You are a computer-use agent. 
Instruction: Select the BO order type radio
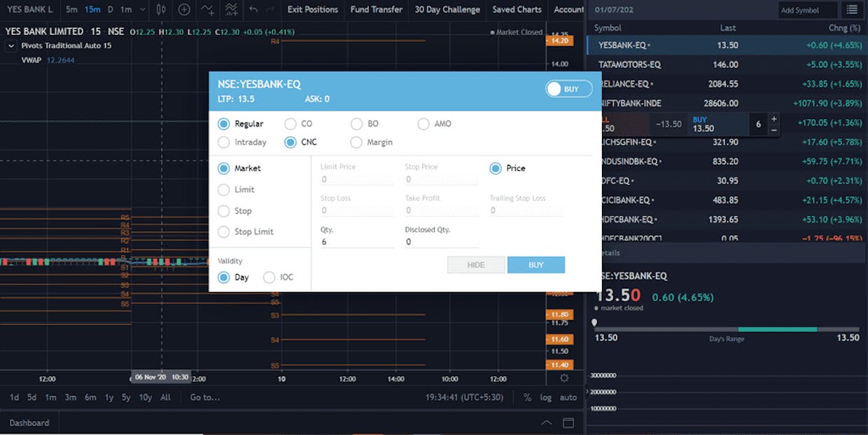(356, 124)
